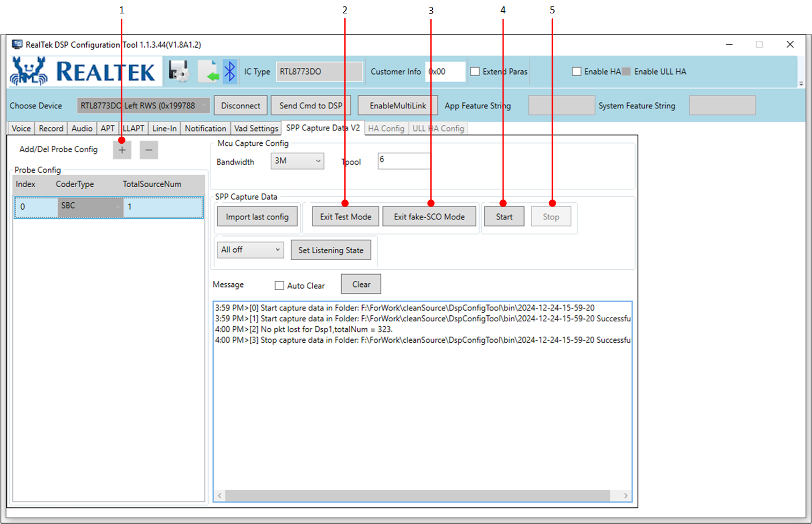Toggle the Enable ULL HA checkbox
This screenshot has width=812, height=524.
(x=626, y=71)
